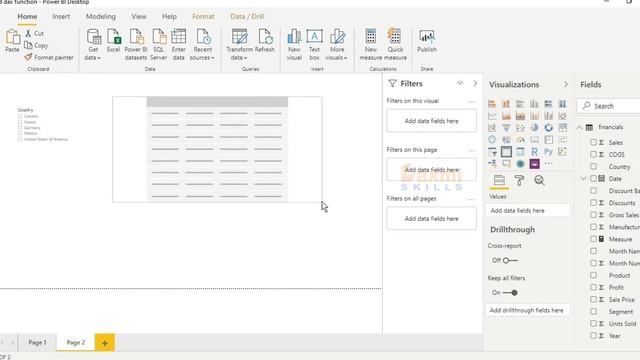
Task: Choose the Python visual icon
Action: coord(548,152)
